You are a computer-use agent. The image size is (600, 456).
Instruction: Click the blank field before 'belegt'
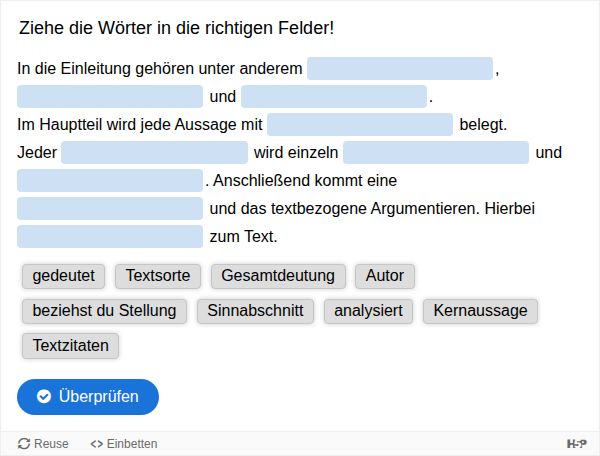coord(360,125)
